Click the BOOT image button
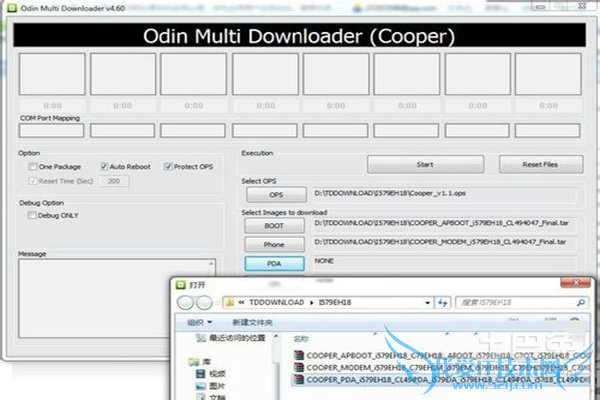 274,226
